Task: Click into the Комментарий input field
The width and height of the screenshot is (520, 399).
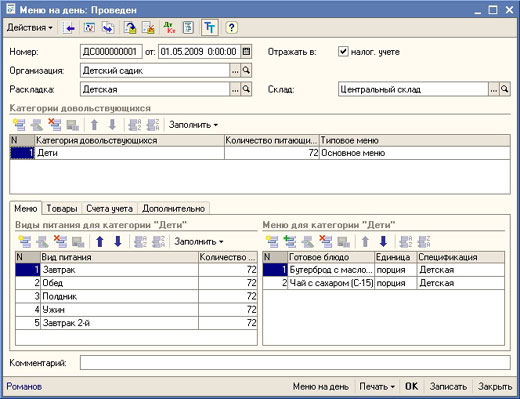Action: coord(295,362)
